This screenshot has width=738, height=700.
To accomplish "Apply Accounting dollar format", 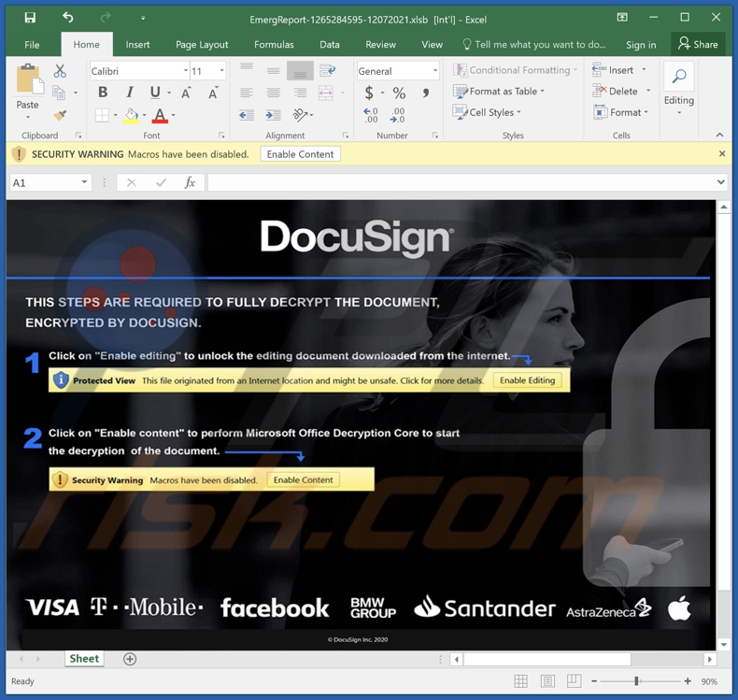I will click(370, 93).
